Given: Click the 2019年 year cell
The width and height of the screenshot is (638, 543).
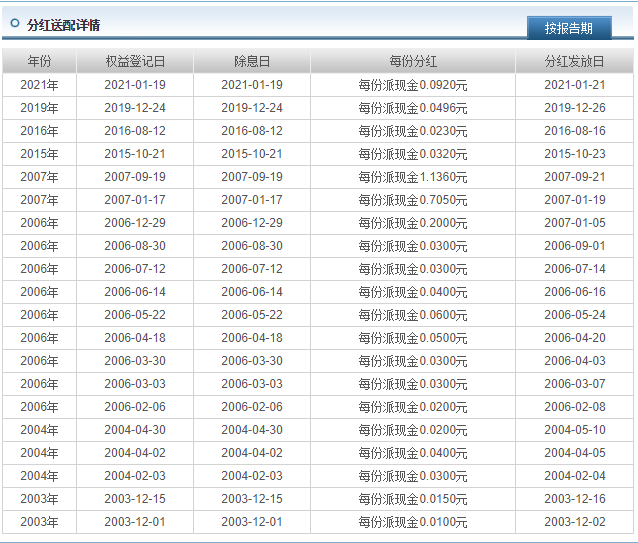Looking at the screenshot, I should click(39, 108).
